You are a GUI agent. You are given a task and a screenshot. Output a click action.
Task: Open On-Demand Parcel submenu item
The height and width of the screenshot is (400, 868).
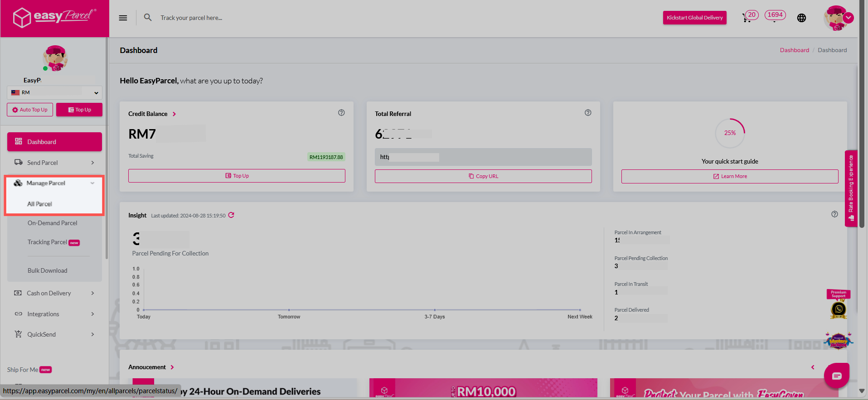[x=53, y=223]
